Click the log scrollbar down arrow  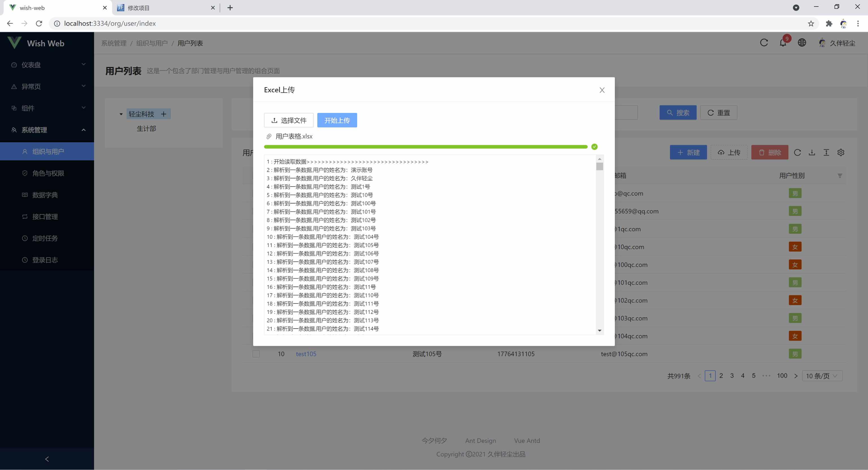(x=600, y=331)
